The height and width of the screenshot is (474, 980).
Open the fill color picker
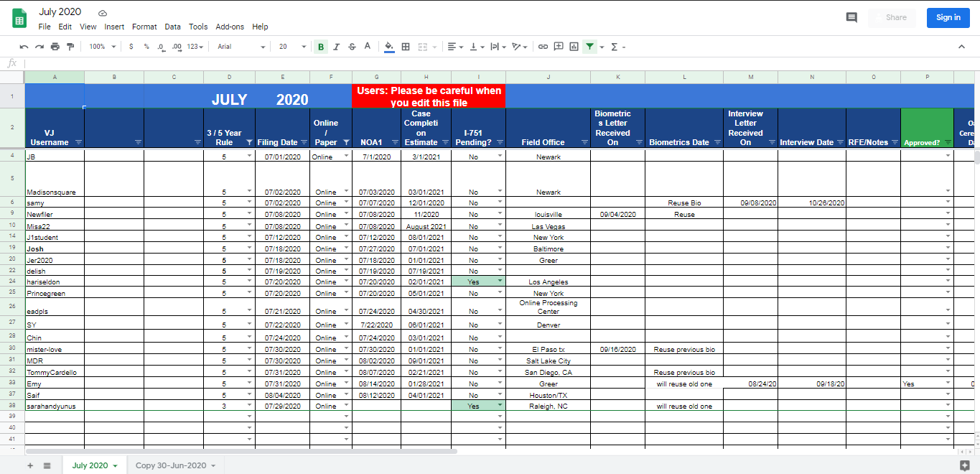pos(389,47)
